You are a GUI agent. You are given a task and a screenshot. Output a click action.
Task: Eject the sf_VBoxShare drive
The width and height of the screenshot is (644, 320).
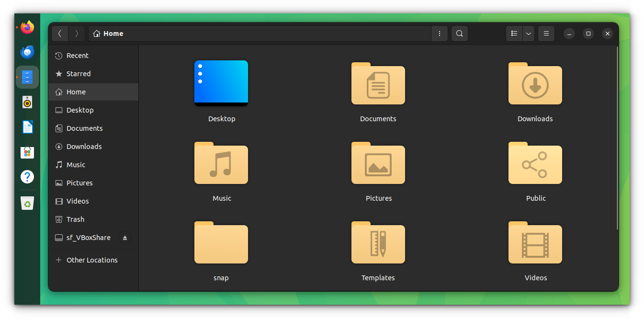(124, 237)
